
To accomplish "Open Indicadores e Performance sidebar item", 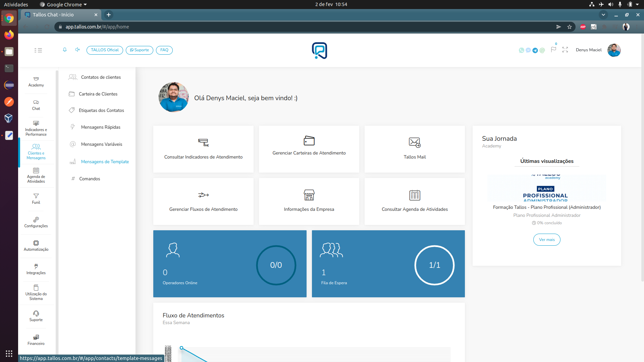I will click(x=36, y=128).
